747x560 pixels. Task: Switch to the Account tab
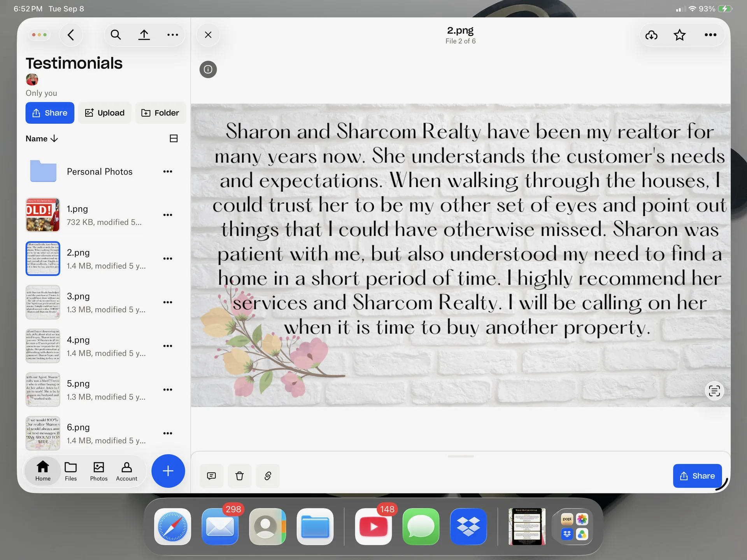click(126, 471)
